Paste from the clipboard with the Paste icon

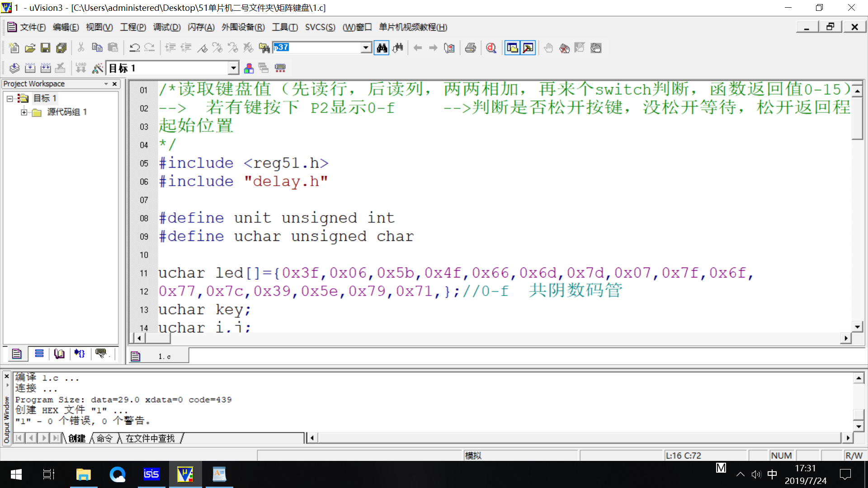coord(113,47)
